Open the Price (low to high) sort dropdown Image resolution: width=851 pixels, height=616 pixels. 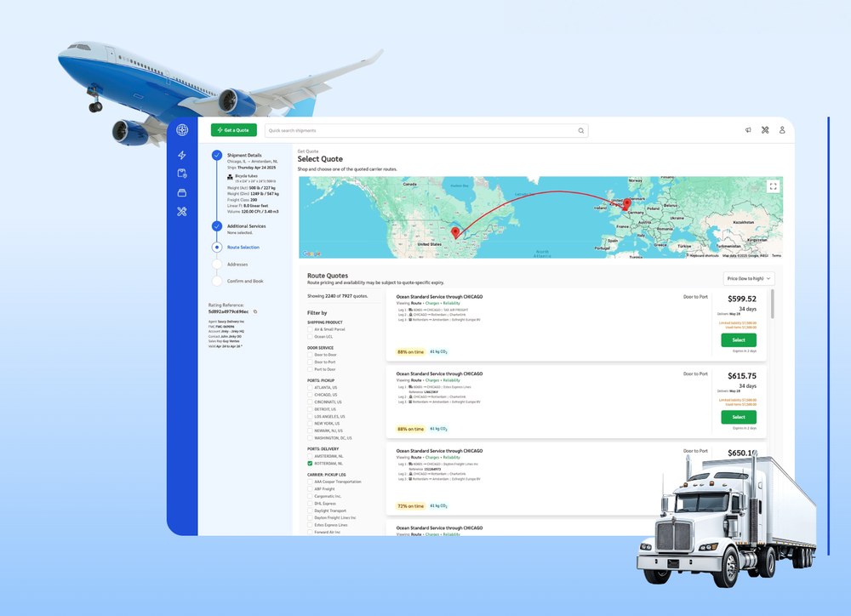pyautogui.click(x=749, y=278)
